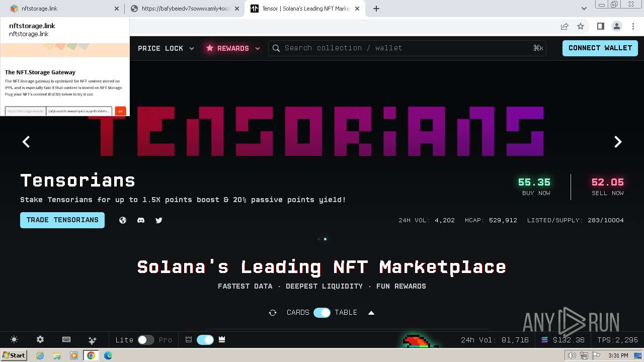Click the $132.36 SOL price text

pos(569,340)
